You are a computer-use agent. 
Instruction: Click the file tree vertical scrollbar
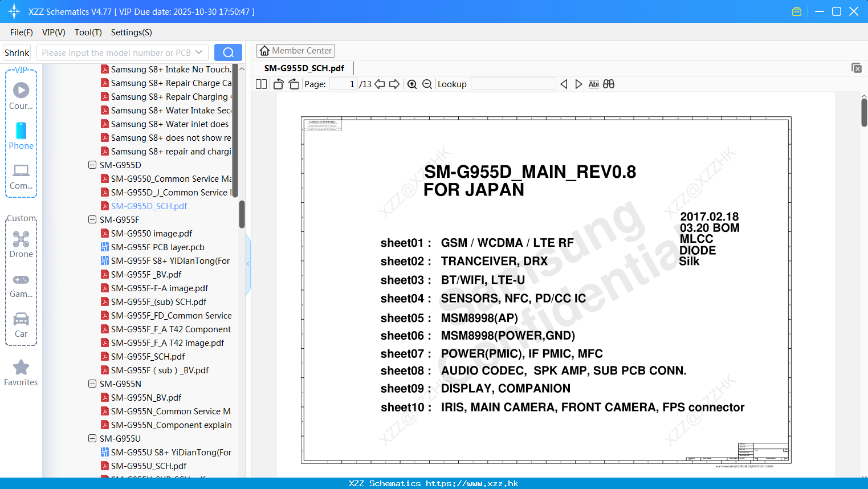click(x=242, y=214)
